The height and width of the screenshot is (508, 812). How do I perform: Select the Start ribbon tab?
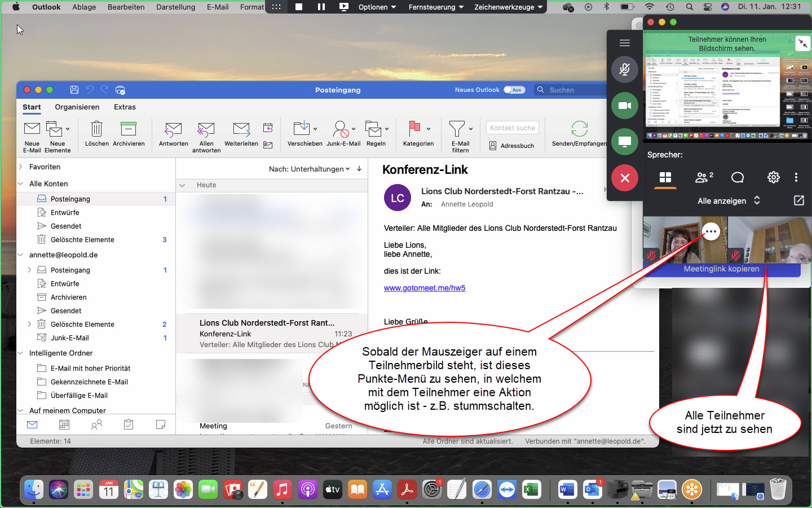coord(32,107)
